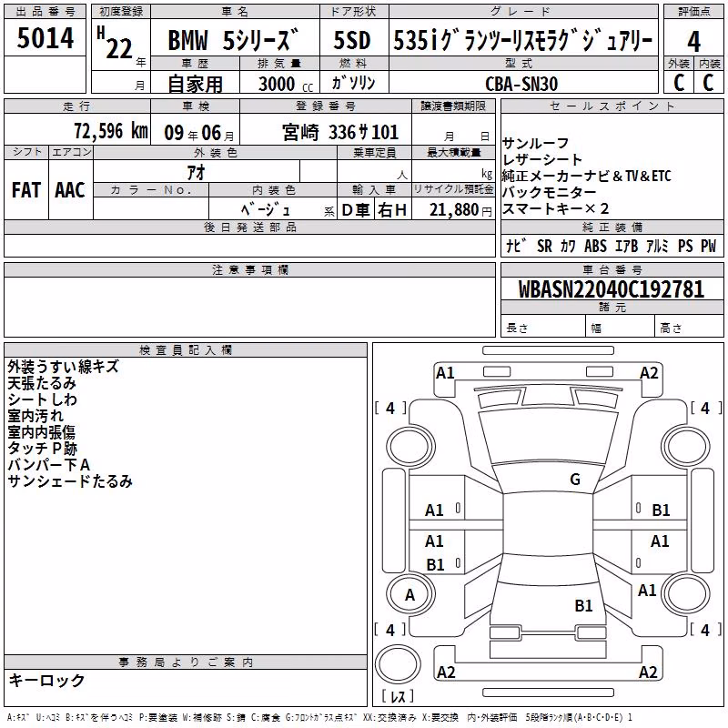The image size is (728, 728).
Task: Click the キーロック notice text
Action: tap(46, 680)
